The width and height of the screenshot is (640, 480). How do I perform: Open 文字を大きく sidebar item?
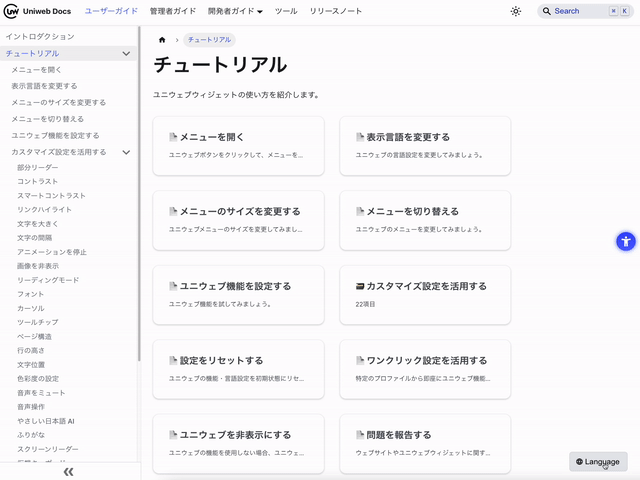click(x=38, y=224)
